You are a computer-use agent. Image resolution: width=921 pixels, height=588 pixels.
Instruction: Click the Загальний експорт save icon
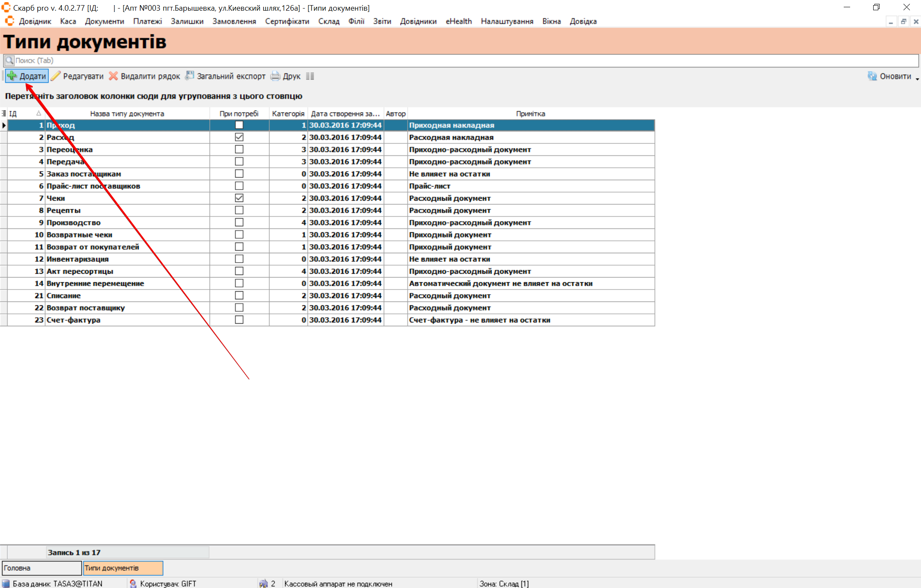[190, 76]
